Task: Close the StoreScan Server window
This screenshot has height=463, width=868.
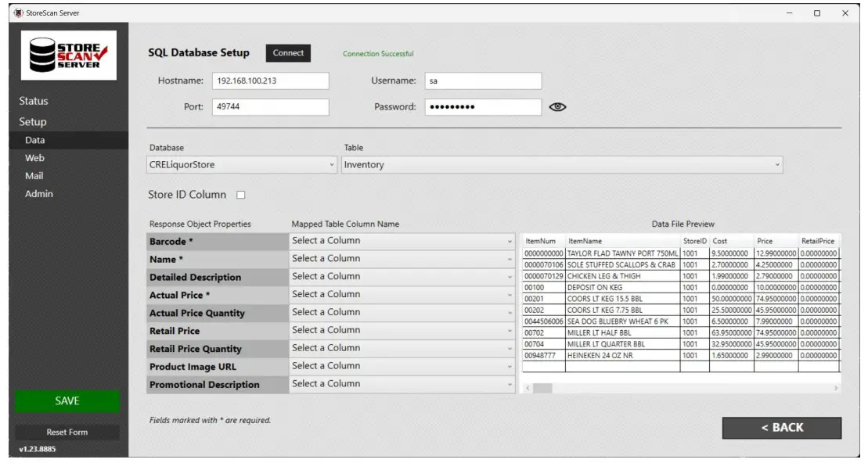Action: pos(845,13)
